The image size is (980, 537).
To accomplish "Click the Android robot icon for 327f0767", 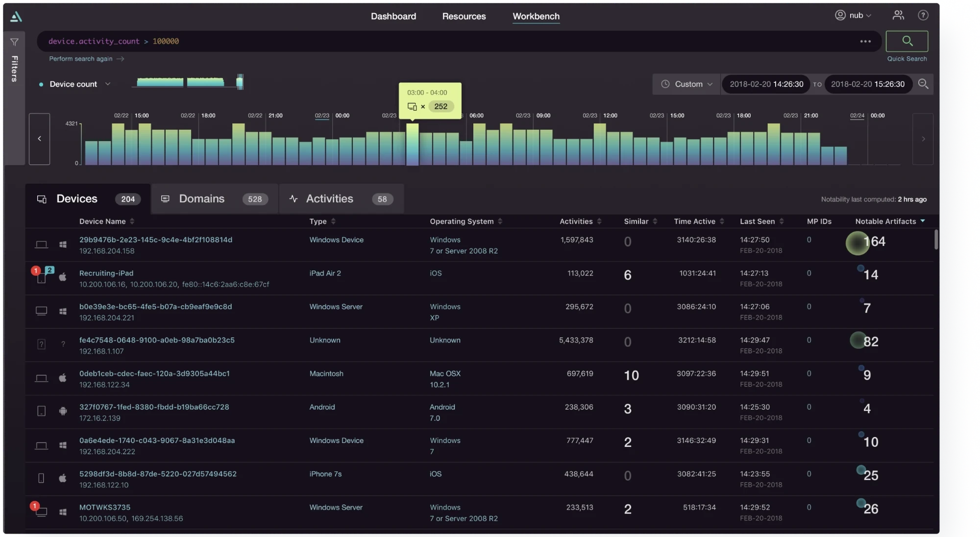I will (x=63, y=411).
